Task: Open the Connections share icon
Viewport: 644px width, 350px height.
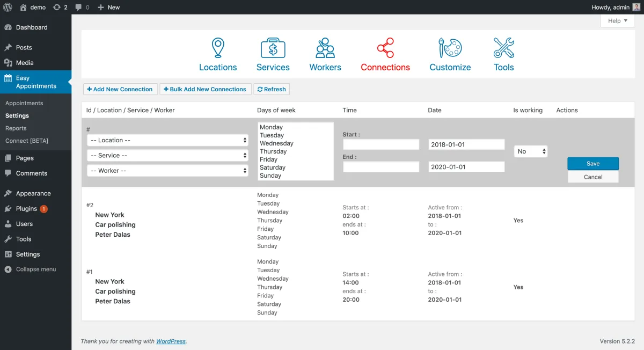Action: (385, 48)
